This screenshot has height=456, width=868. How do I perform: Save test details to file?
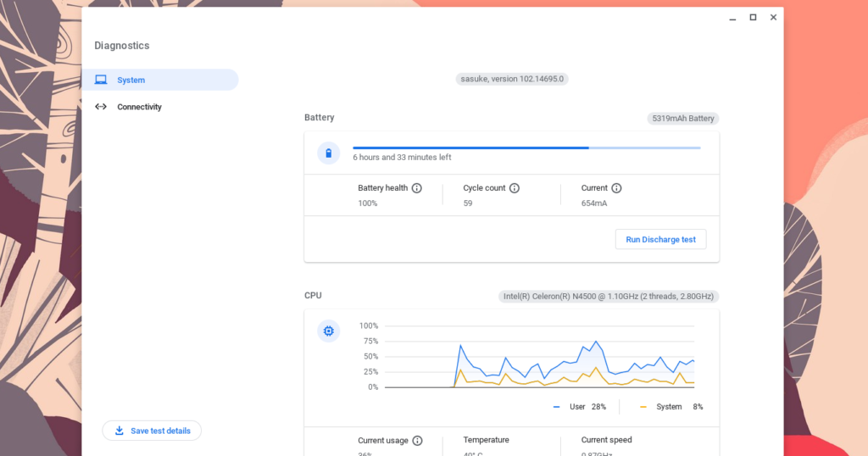coord(152,431)
